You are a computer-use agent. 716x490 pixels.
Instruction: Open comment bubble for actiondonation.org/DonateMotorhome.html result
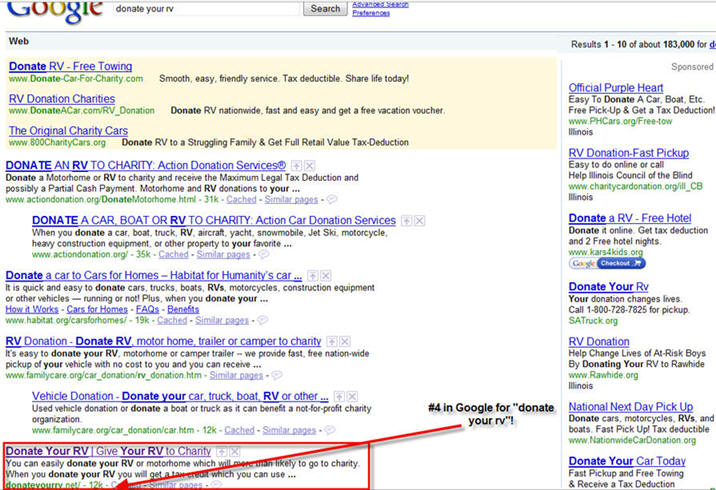pos(332,199)
